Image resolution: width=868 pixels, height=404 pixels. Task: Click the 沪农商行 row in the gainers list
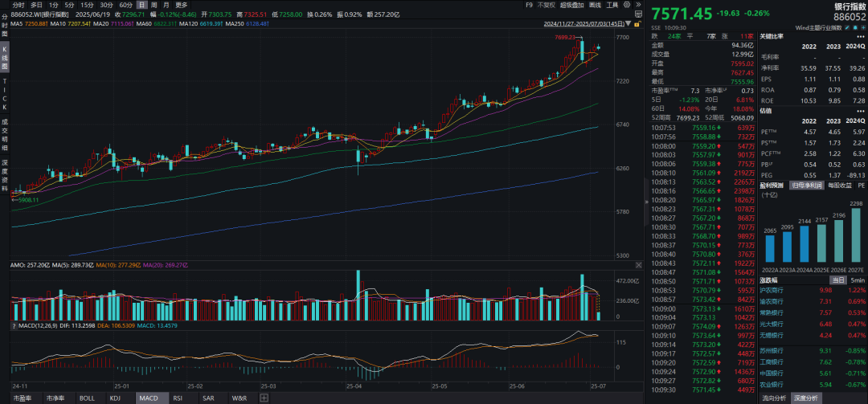click(x=813, y=290)
